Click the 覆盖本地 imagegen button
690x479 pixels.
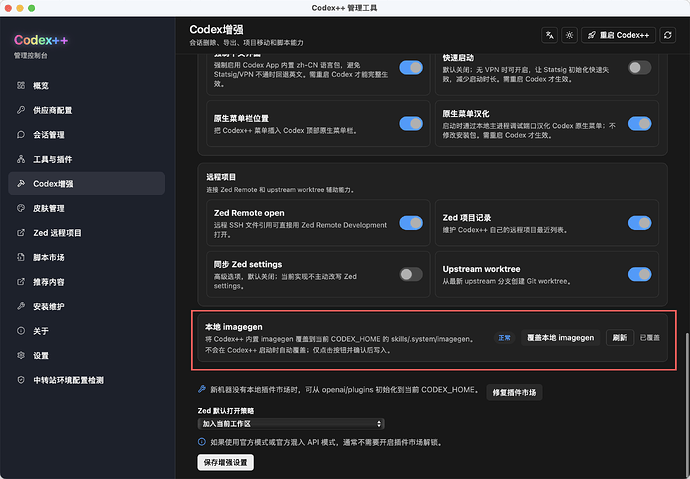pyautogui.click(x=560, y=338)
